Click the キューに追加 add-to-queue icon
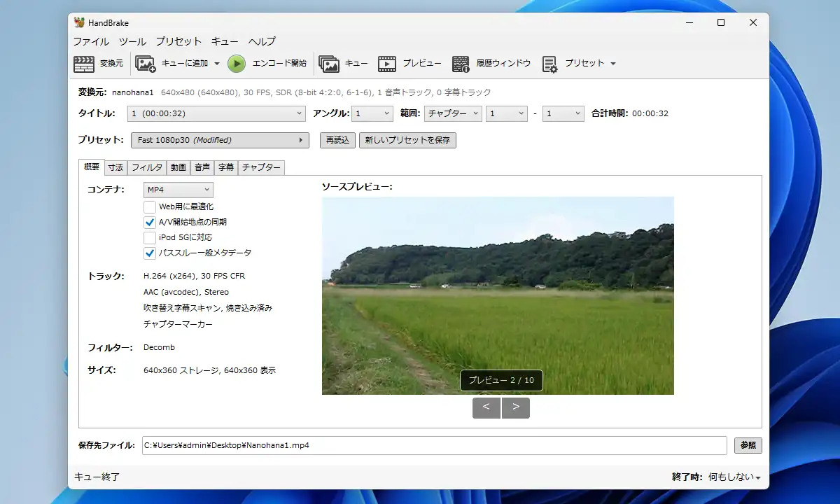The height and width of the screenshot is (504, 840). tap(146, 64)
